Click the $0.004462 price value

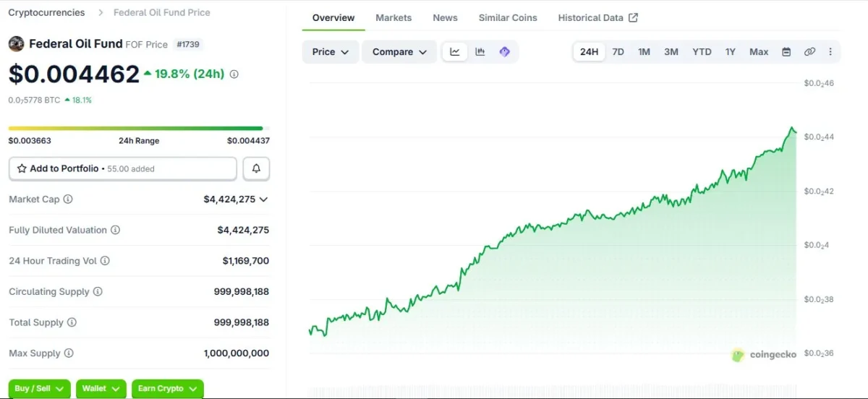pyautogui.click(x=74, y=74)
